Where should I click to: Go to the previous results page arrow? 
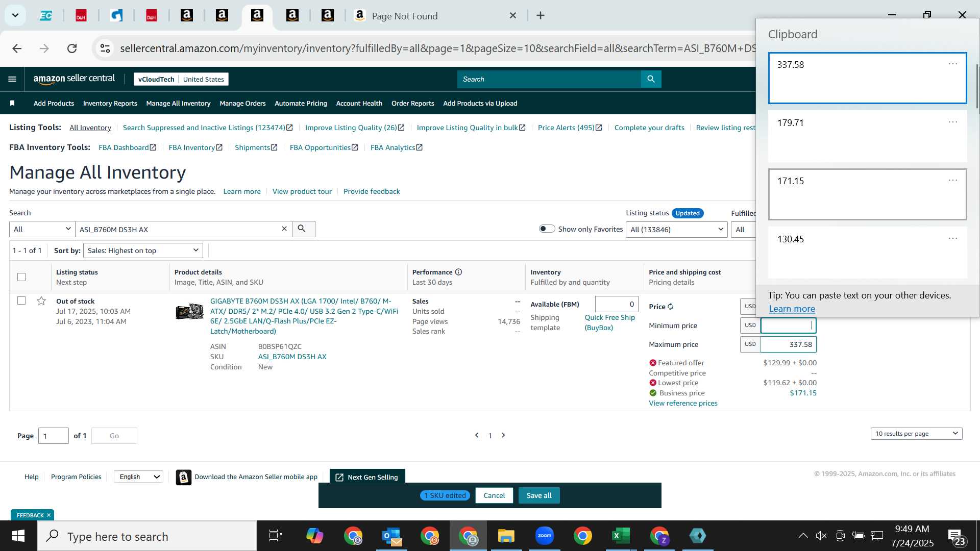[477, 435]
